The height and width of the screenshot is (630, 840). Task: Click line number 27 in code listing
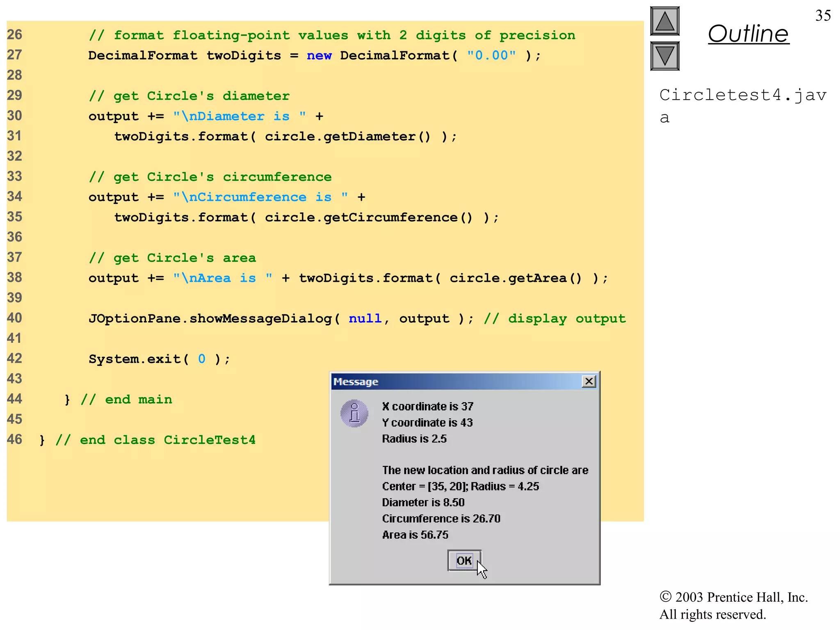tap(15, 55)
